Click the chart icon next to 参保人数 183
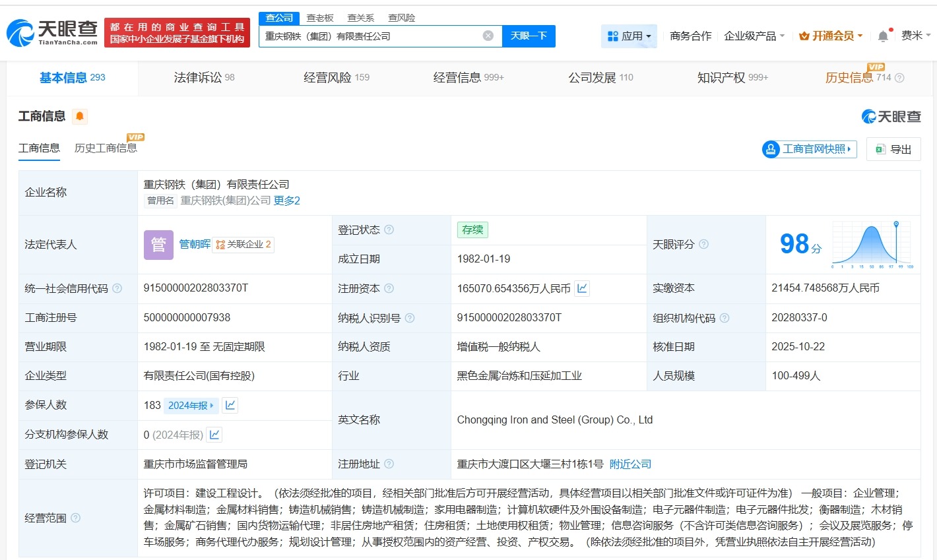 click(230, 405)
